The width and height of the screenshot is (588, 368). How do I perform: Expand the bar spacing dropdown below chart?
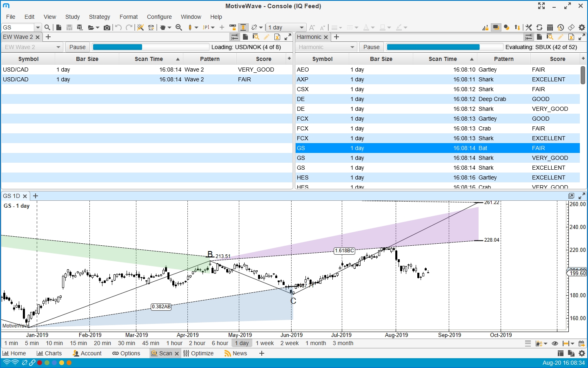(x=572, y=344)
